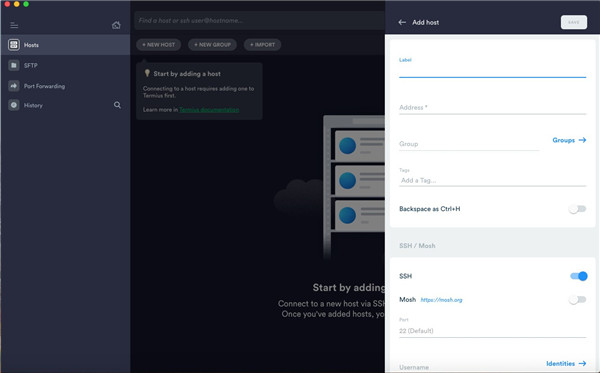This screenshot has width=600, height=373.
Task: Click the search magnifier beside History
Action: (117, 105)
